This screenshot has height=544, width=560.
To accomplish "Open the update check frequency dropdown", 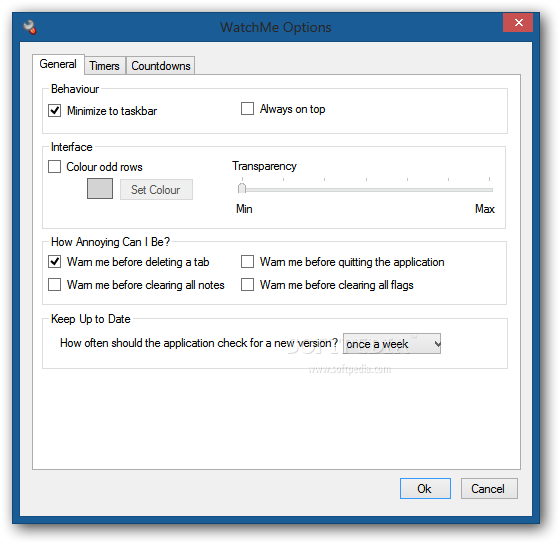I will point(392,344).
